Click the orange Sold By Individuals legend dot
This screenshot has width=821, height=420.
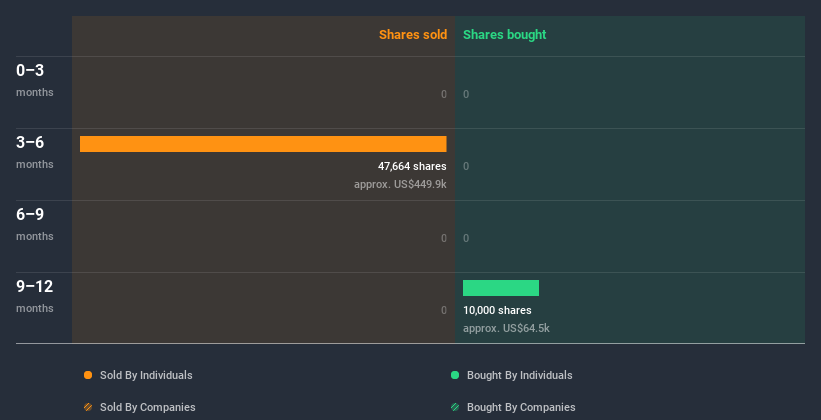88,375
